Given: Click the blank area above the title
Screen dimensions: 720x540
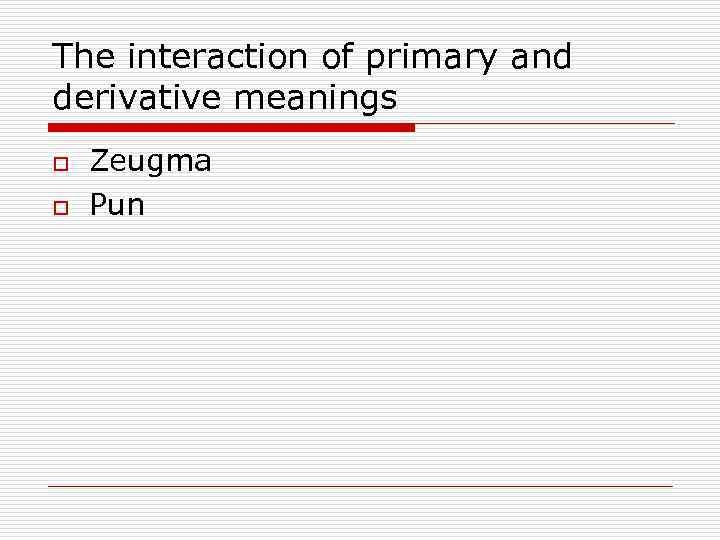Looking at the screenshot, I should tap(360, 18).
